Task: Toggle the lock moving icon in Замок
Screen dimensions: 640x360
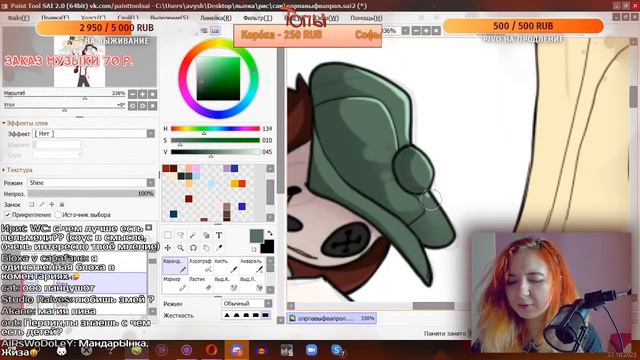Action: [x=52, y=204]
